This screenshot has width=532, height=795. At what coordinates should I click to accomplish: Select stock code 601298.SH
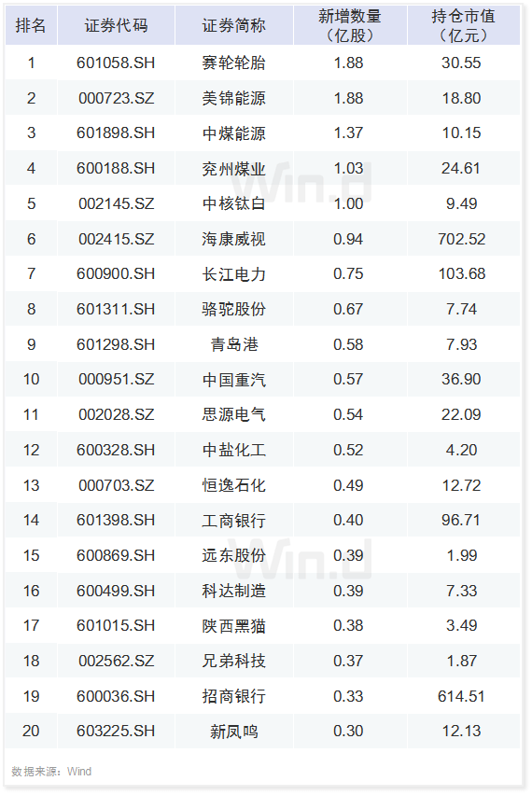click(116, 344)
